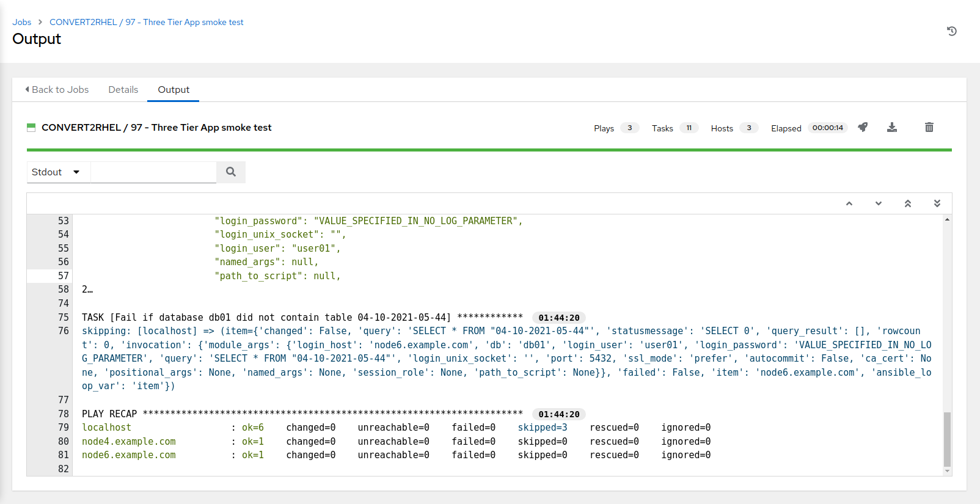The image size is (980, 504).
Task: Click the TASK Fail if database line
Action: coord(302,318)
